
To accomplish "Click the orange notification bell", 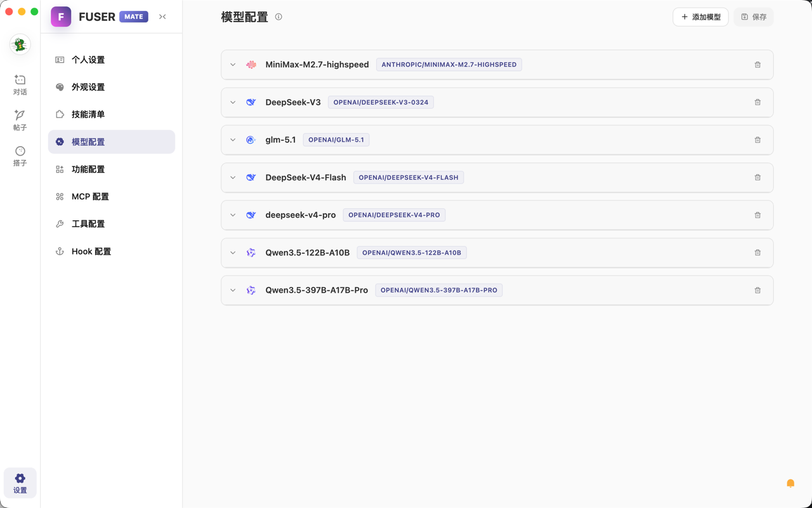I will [790, 483].
